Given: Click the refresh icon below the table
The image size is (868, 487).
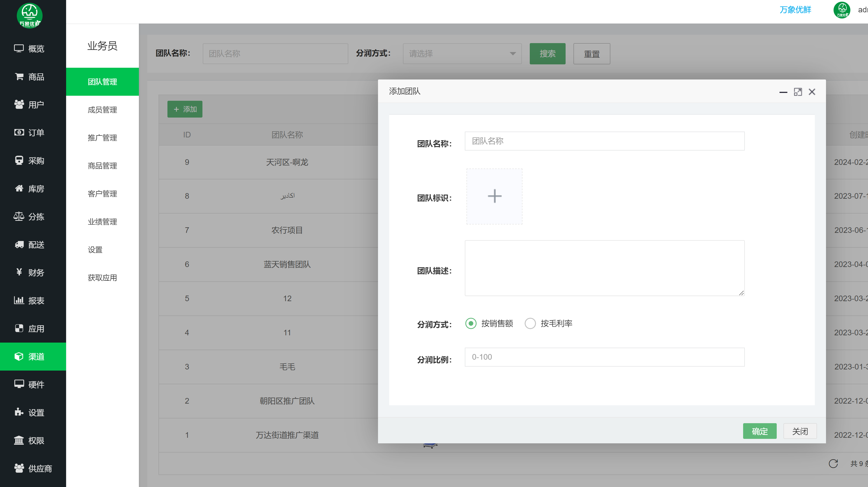Looking at the screenshot, I should point(833,464).
